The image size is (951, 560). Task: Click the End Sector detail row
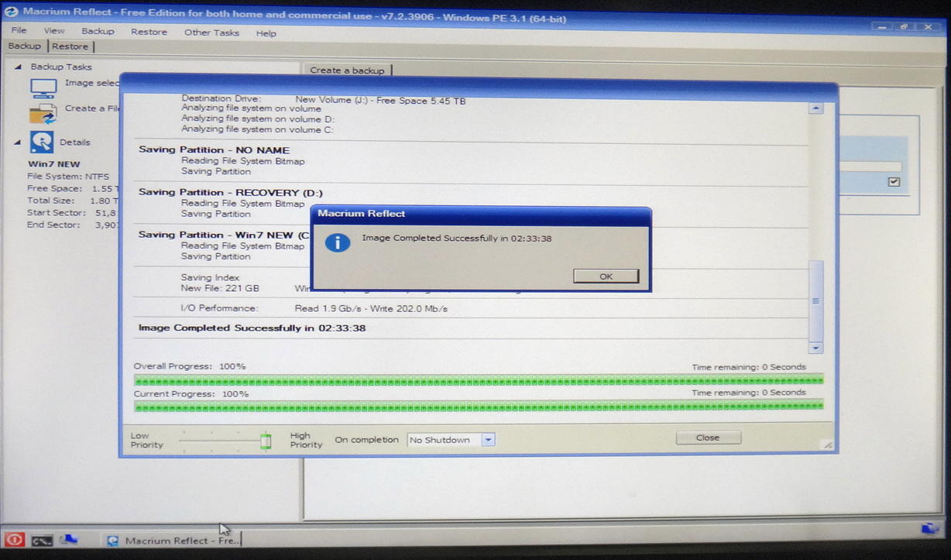point(71,225)
